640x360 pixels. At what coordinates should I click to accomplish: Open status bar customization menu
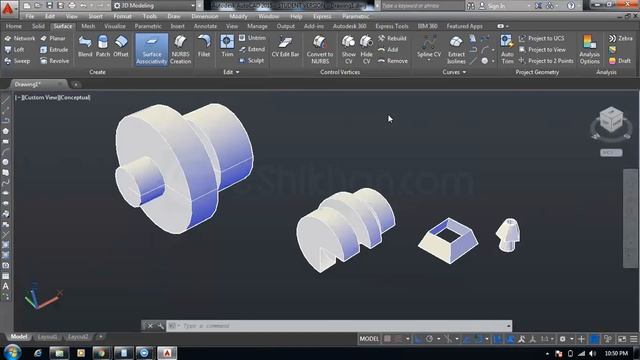click(633, 339)
